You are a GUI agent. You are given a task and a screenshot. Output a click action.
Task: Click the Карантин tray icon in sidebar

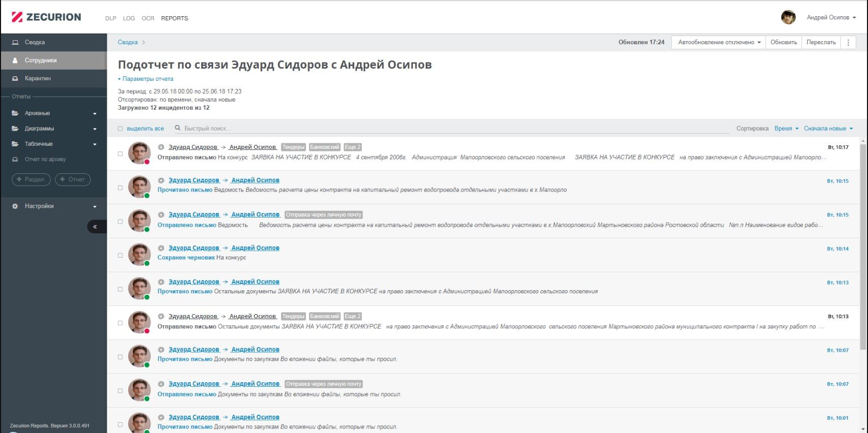click(x=15, y=78)
